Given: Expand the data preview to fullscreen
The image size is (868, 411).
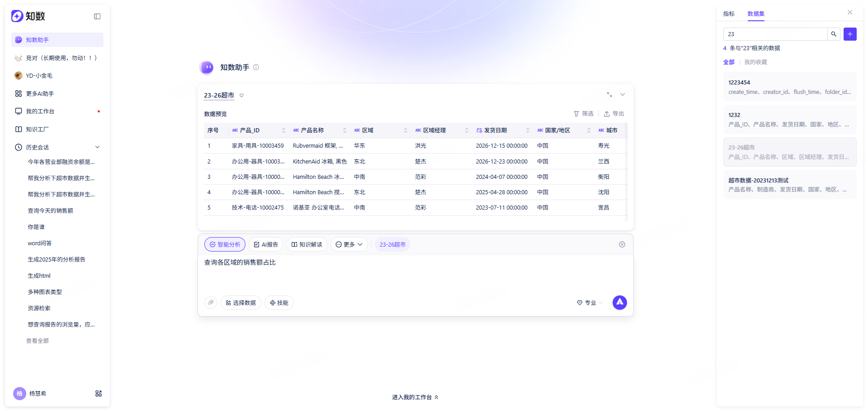Looking at the screenshot, I should 609,94.
